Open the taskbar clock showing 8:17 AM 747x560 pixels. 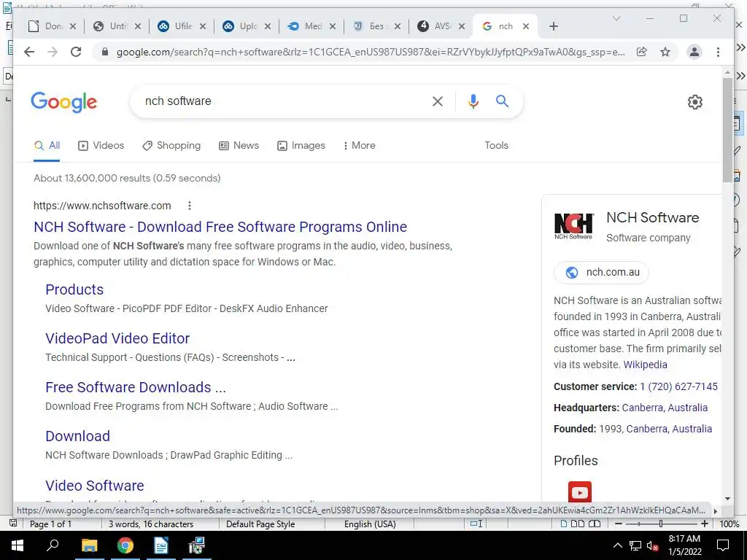coord(684,545)
